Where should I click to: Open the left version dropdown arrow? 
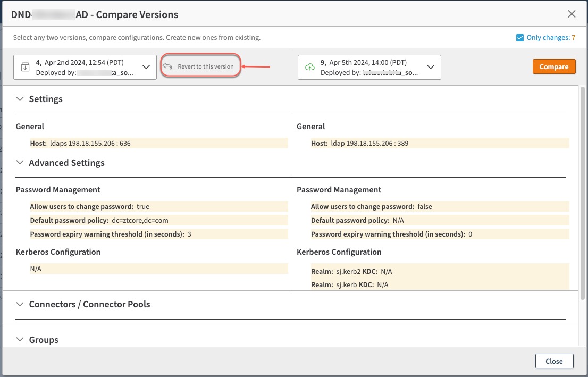pos(146,67)
